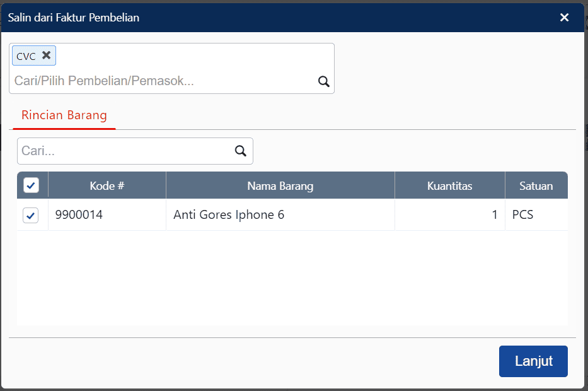
Task: Click the Satuan column header
Action: (x=536, y=185)
